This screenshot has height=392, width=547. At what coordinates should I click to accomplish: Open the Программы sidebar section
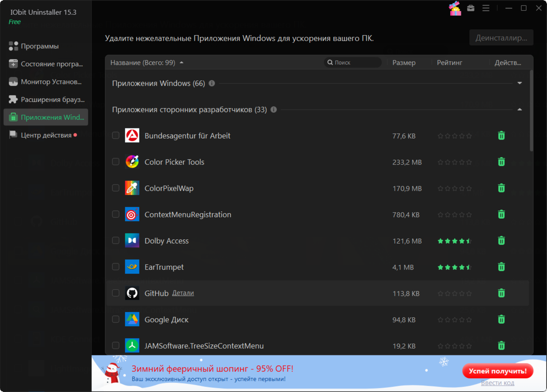pyautogui.click(x=40, y=46)
